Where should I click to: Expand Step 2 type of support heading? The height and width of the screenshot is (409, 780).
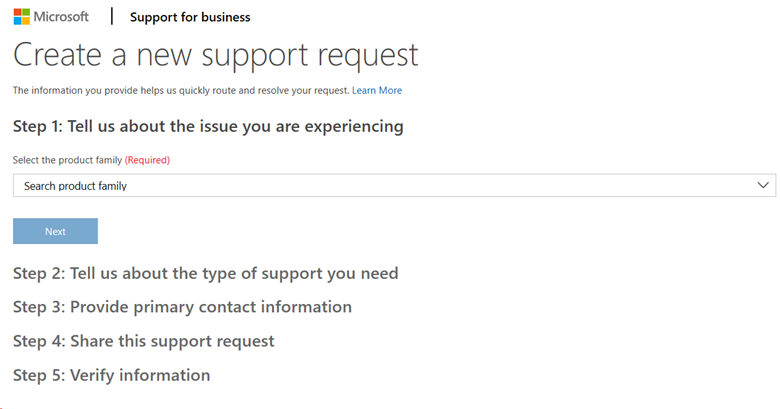(205, 273)
